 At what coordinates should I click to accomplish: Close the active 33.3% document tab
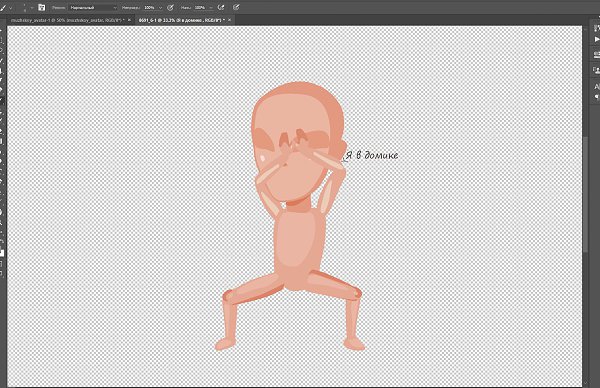(x=230, y=20)
